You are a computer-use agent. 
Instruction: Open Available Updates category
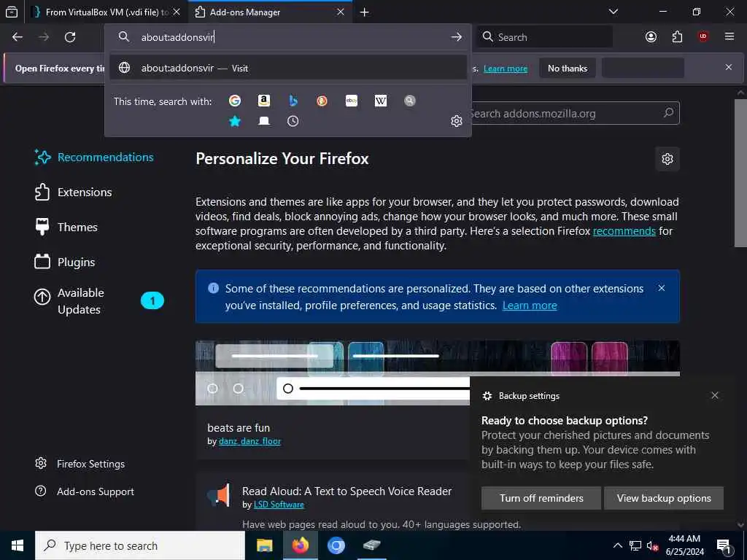[x=98, y=301]
